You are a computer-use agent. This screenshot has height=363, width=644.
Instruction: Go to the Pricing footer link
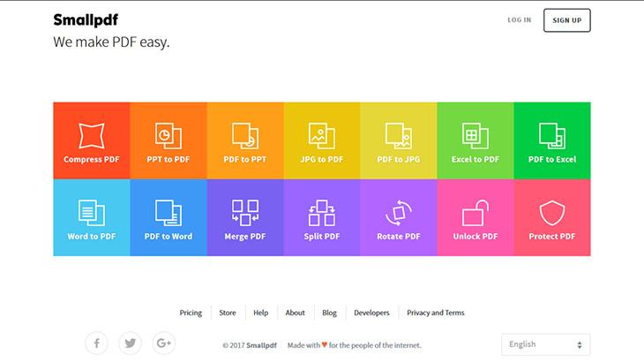tap(191, 313)
